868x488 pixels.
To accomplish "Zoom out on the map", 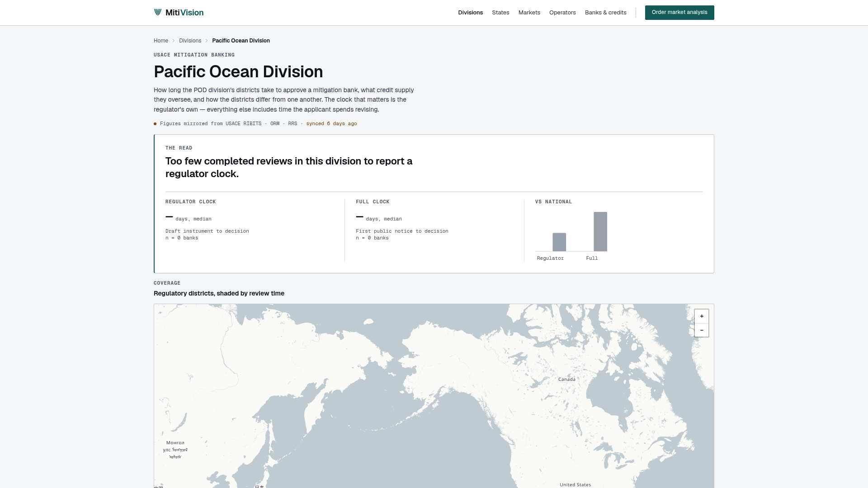I will pos(702,330).
